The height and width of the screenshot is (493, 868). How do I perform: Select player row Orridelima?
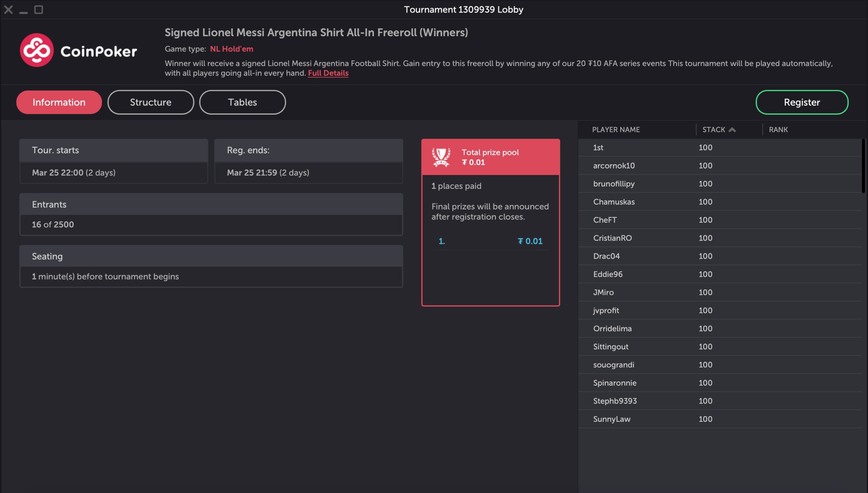pyautogui.click(x=720, y=328)
